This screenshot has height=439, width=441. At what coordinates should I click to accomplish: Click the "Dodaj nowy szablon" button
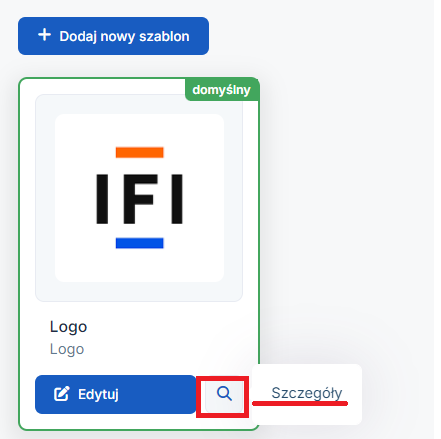point(113,36)
